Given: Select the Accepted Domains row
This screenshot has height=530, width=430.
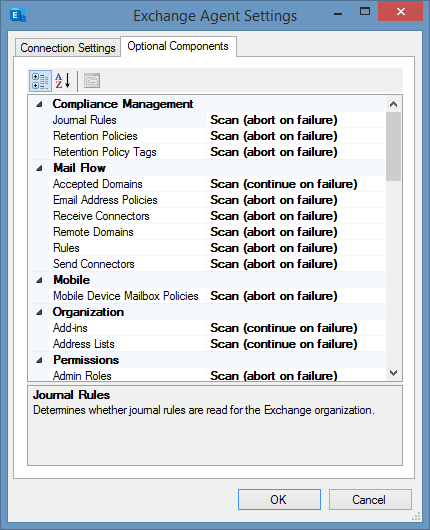Looking at the screenshot, I should coord(217,184).
